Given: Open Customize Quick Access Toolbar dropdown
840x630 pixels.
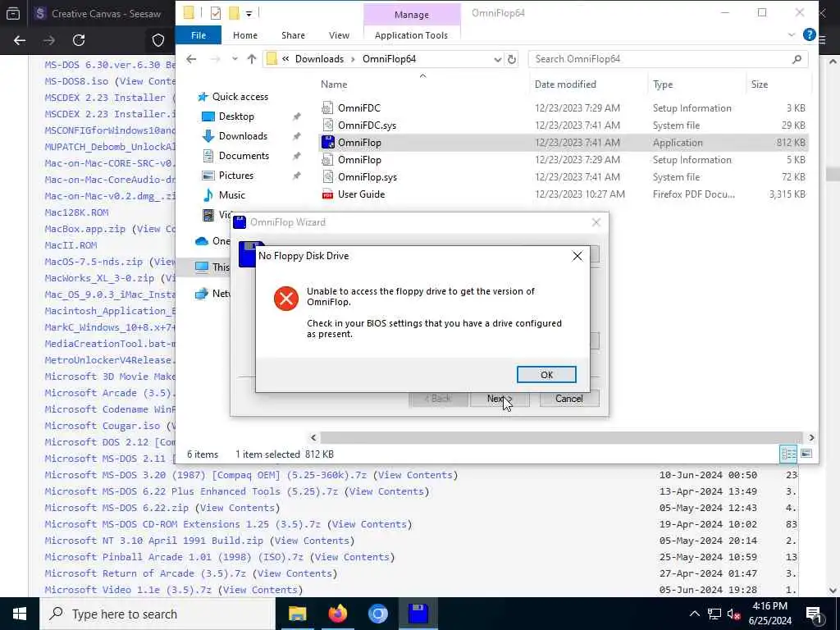Looking at the screenshot, I should (249, 13).
